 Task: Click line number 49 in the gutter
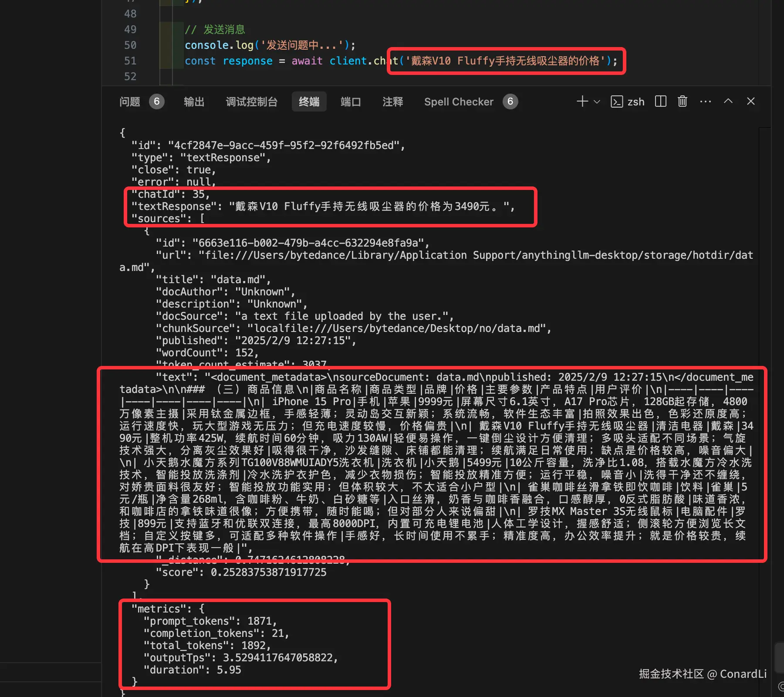(x=130, y=30)
